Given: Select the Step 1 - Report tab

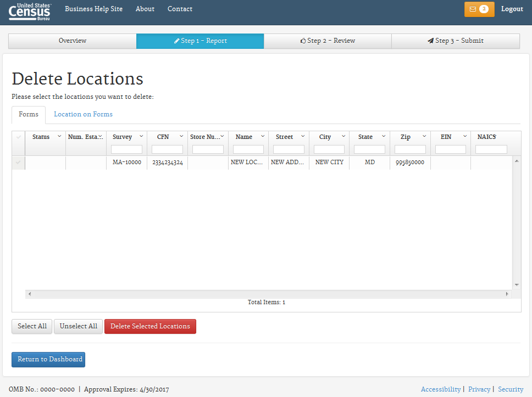Looking at the screenshot, I should click(x=200, y=41).
